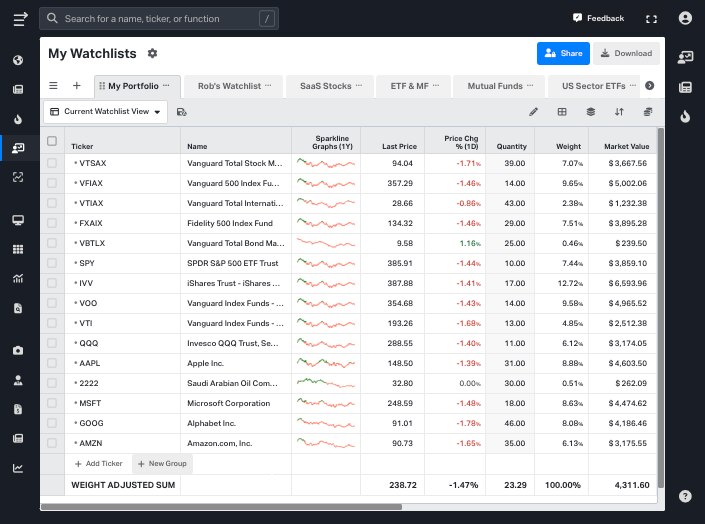Click the table columns icon in toolbar

pos(562,112)
